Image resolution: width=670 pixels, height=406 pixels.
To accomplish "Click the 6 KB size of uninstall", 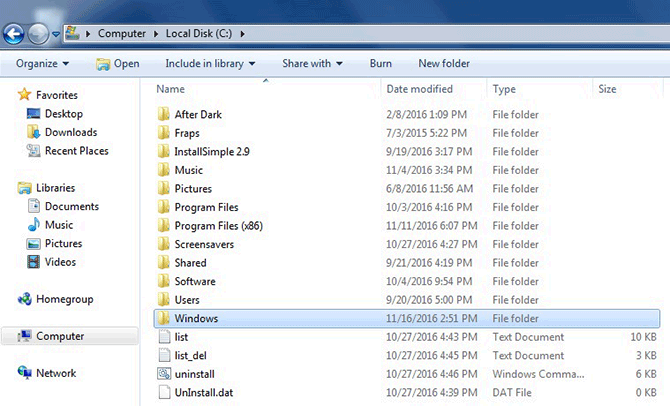I will 646,374.
